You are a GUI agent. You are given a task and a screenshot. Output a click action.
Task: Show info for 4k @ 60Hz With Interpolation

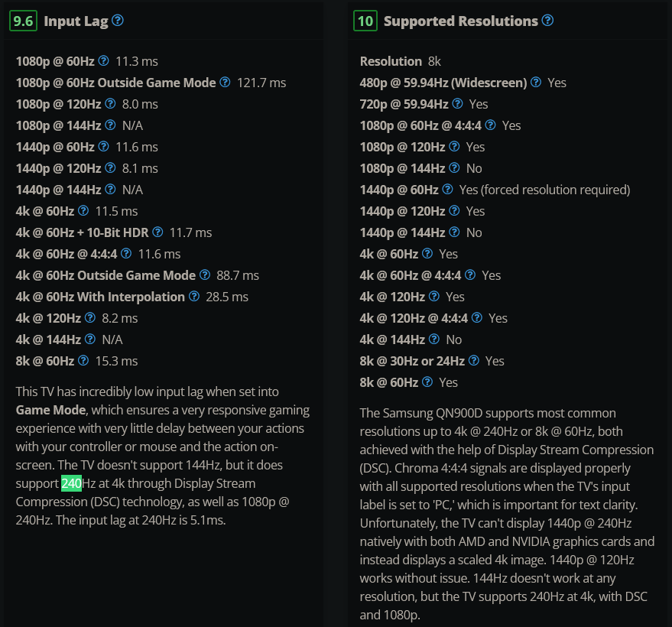click(x=194, y=296)
